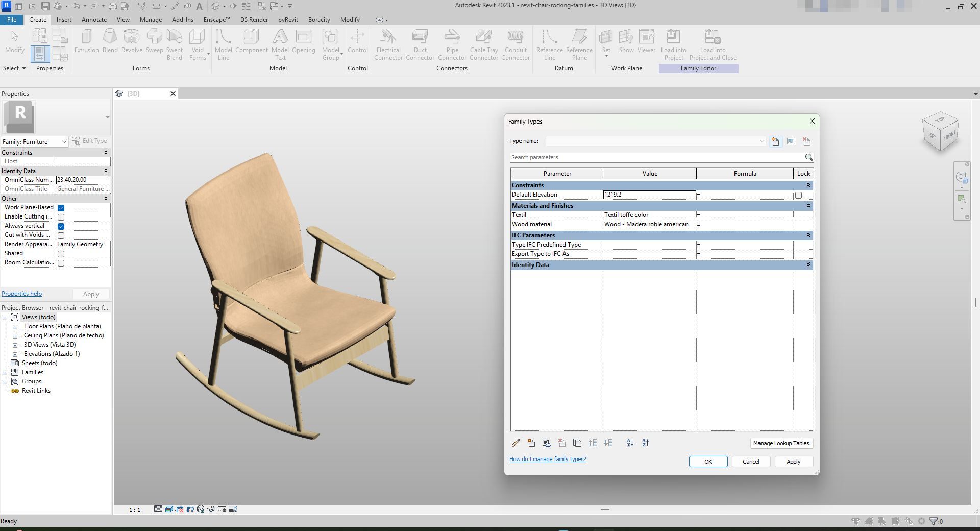Uncheck the Work Plane-Based checkbox
Screen dimensions: 980x531
[x=61, y=208]
